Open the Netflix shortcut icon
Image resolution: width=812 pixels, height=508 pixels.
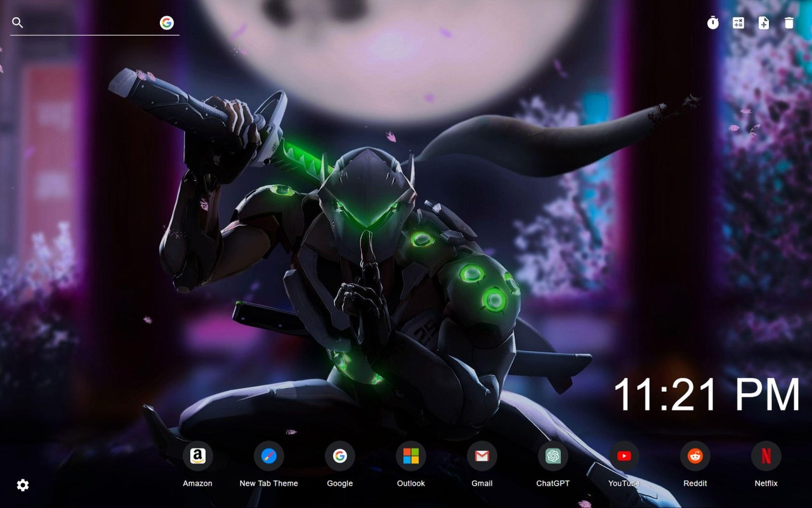tap(766, 455)
